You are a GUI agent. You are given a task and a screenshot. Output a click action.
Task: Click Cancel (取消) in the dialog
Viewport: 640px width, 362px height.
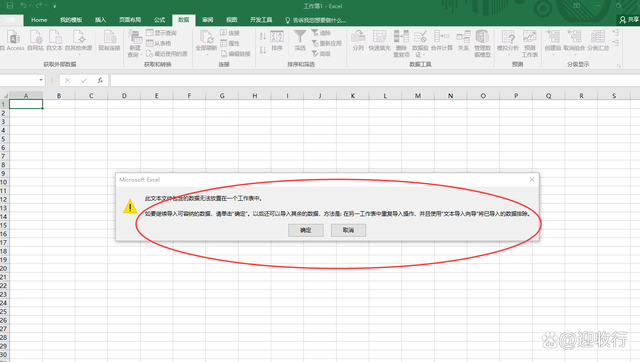pyautogui.click(x=348, y=230)
